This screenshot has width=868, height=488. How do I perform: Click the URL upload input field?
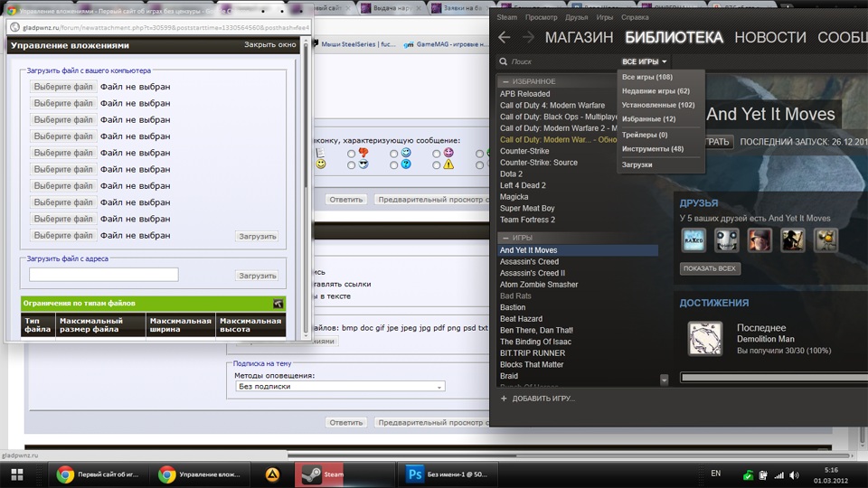pyautogui.click(x=103, y=275)
